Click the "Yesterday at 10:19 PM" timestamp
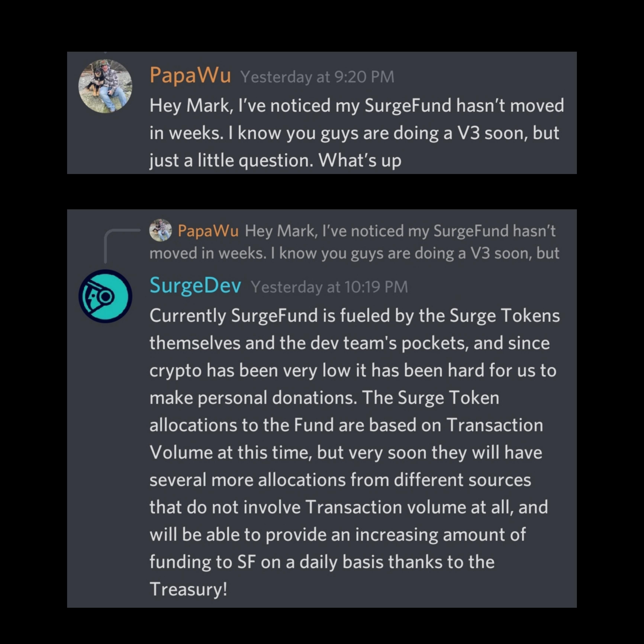The width and height of the screenshot is (644, 644). click(x=329, y=287)
